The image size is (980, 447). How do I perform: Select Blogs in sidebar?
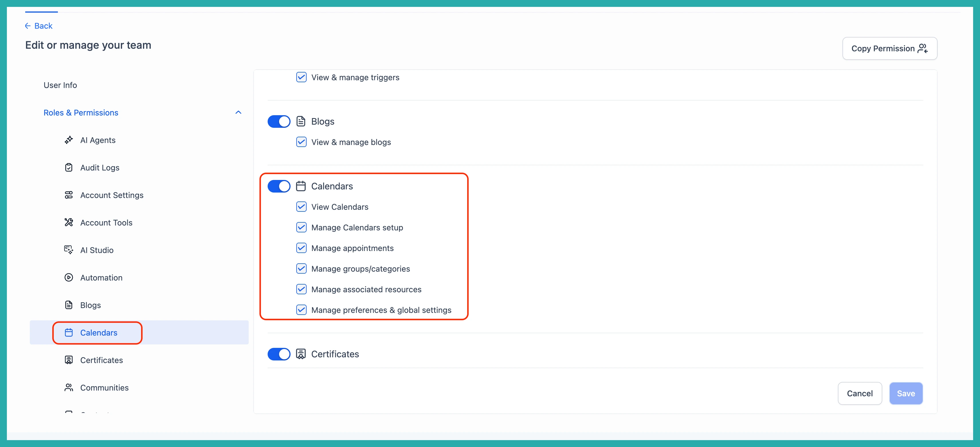pos(91,305)
